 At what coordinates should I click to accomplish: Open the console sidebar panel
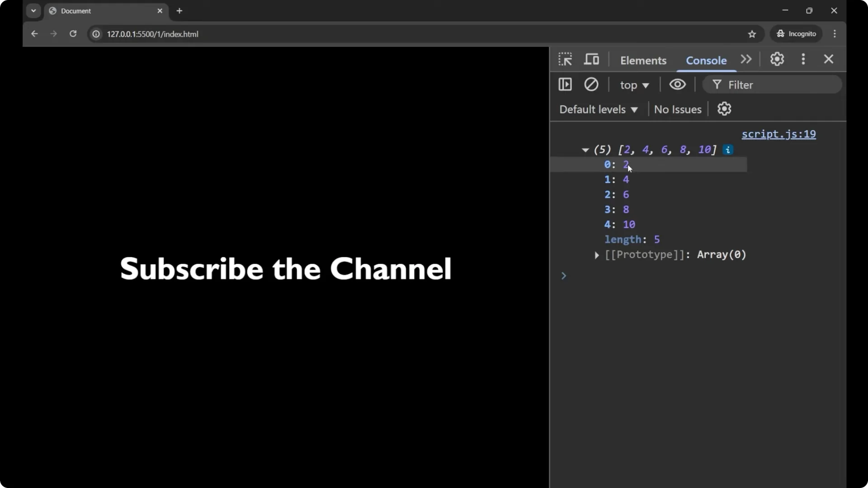(x=565, y=84)
